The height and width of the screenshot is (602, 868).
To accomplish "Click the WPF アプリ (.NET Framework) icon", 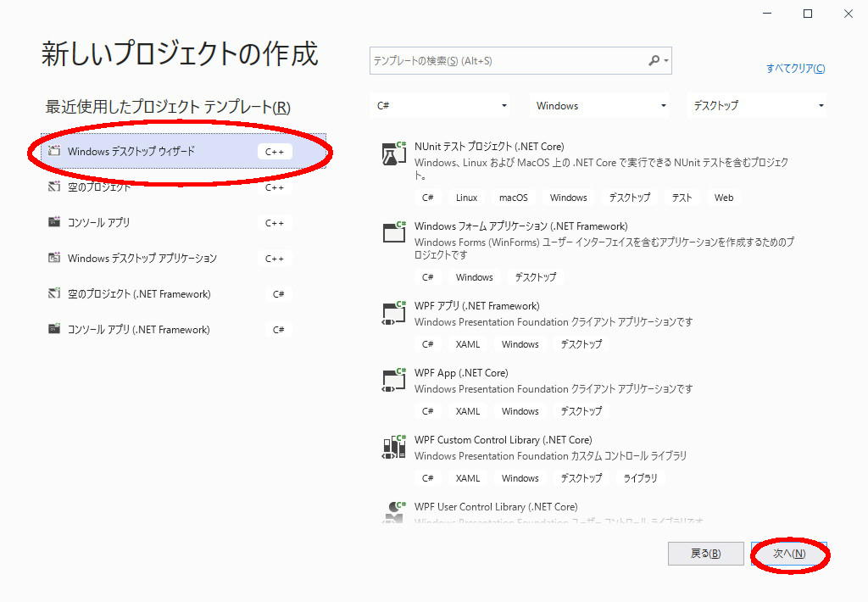I will [x=393, y=313].
